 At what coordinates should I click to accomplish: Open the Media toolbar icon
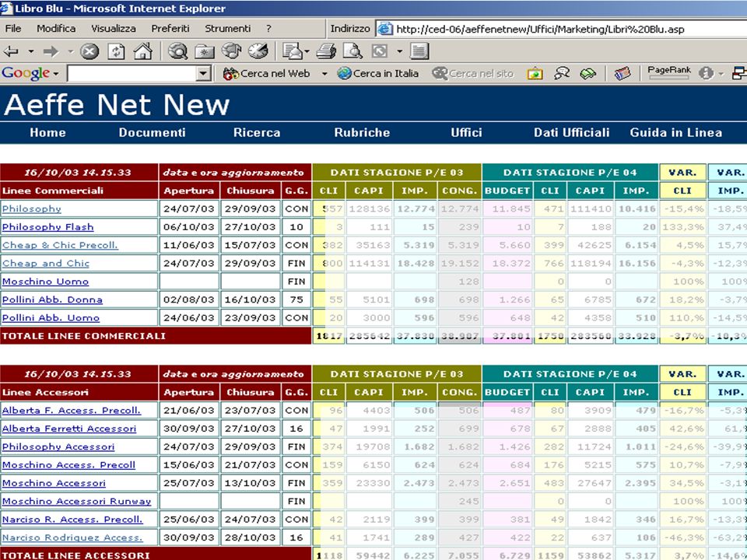[x=232, y=51]
